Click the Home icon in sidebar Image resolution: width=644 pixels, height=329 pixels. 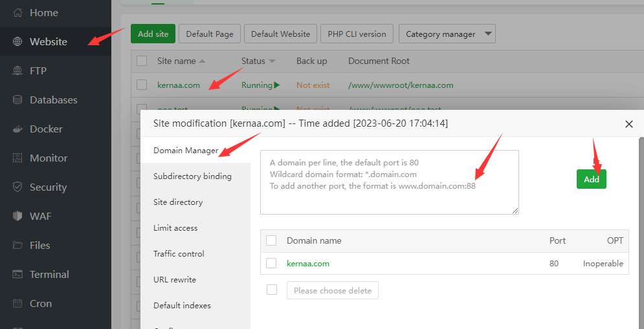[18, 13]
